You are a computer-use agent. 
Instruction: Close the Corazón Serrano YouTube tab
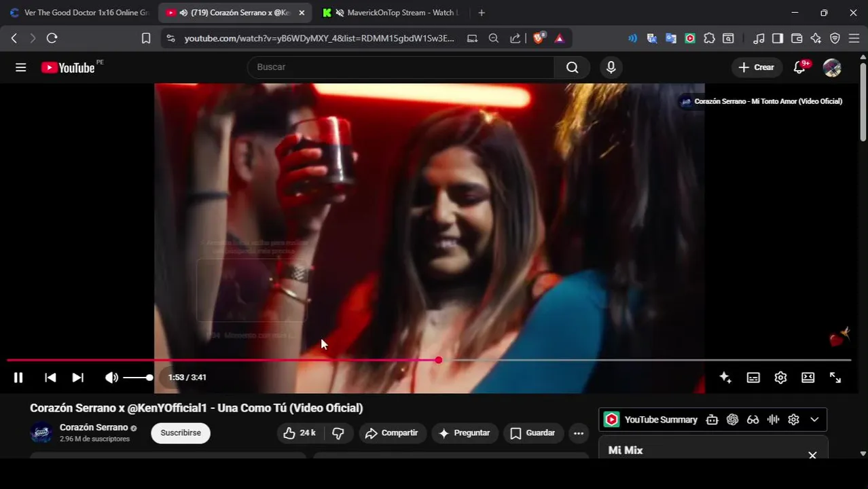(x=302, y=12)
